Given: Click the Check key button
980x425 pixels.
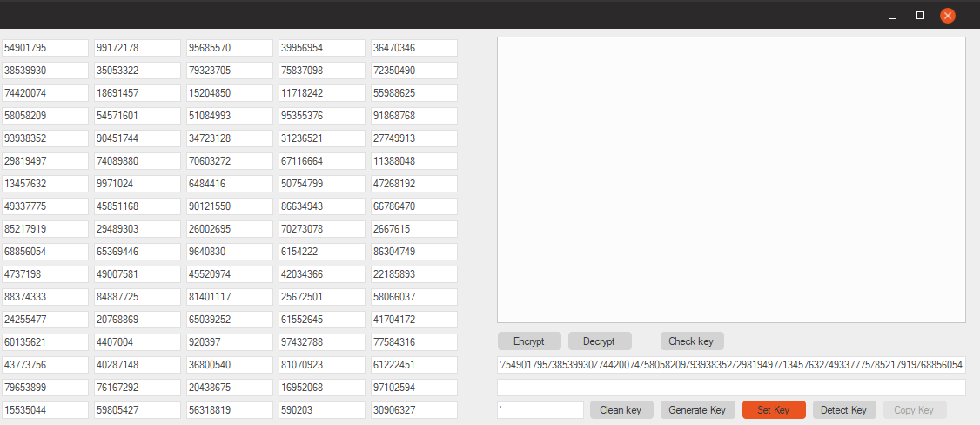Looking at the screenshot, I should click(x=692, y=341).
